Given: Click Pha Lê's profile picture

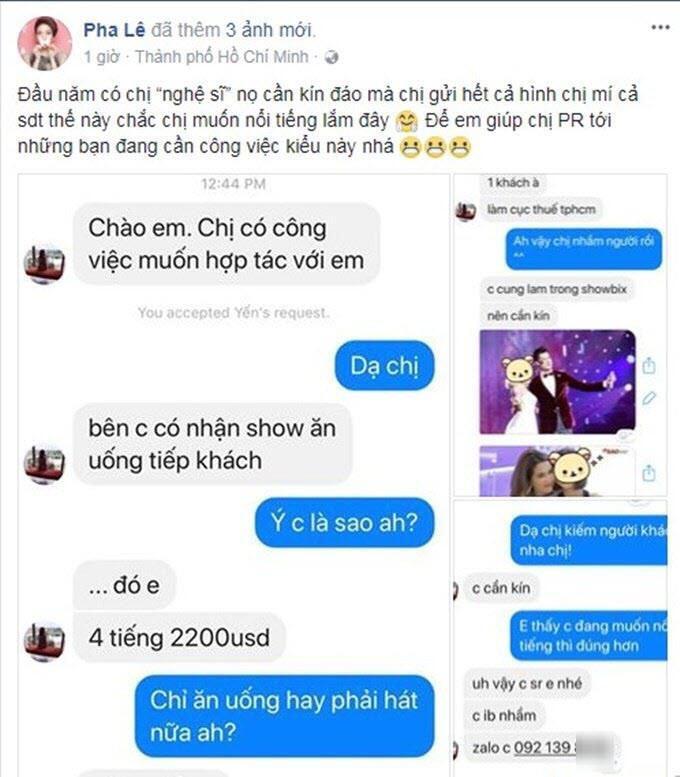Looking at the screenshot, I should pyautogui.click(x=45, y=43).
